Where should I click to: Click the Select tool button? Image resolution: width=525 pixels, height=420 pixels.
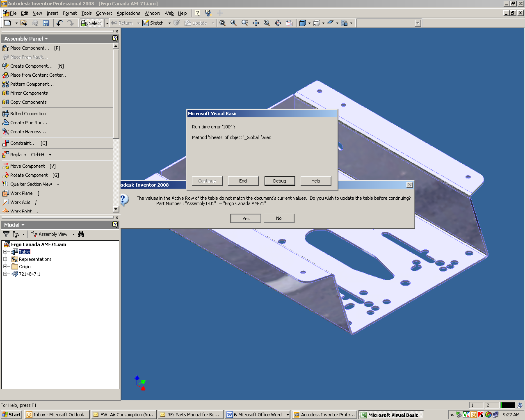pos(91,23)
